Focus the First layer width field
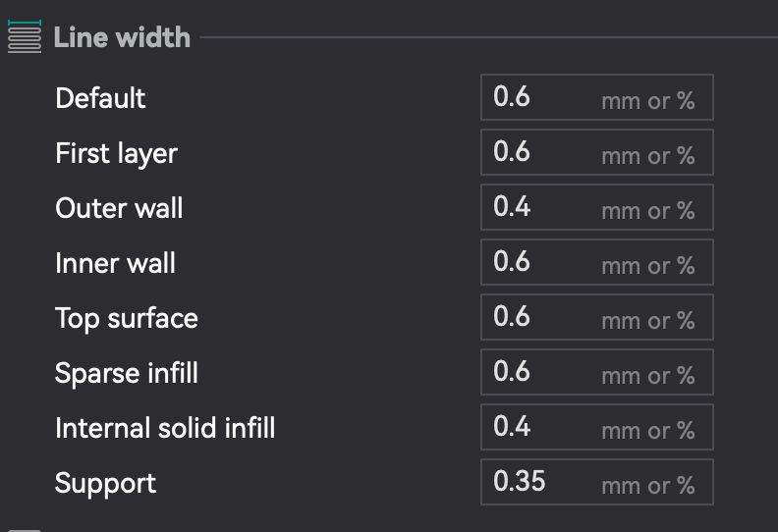The width and height of the screenshot is (778, 532). tap(540, 152)
